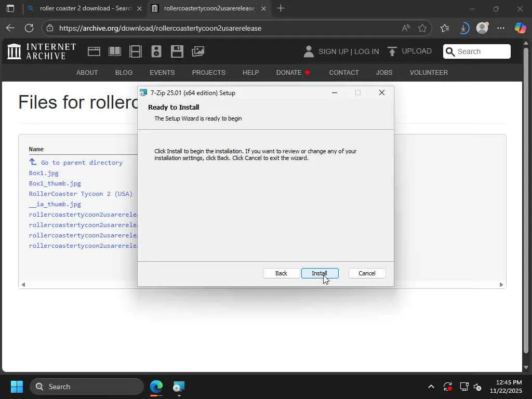This screenshot has height=399, width=532.
Task: Open the Software floppy disk icon
Action: click(x=177, y=51)
